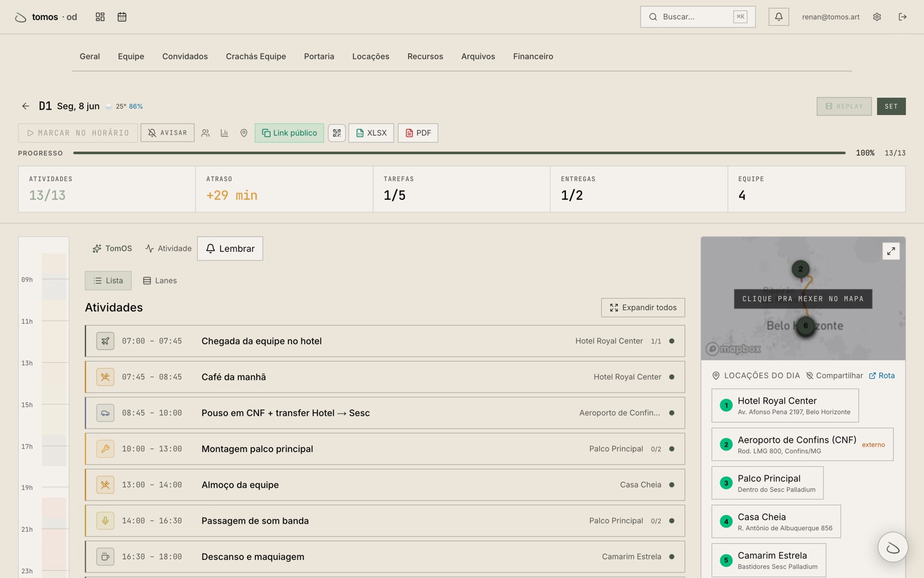Switch to Lista view
The image size is (924, 578).
108,280
